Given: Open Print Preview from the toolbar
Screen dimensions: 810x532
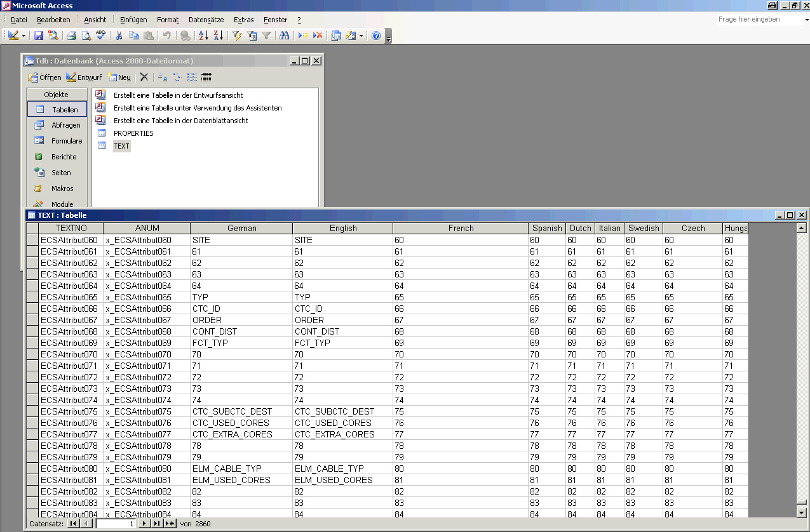Looking at the screenshot, I should (86, 36).
